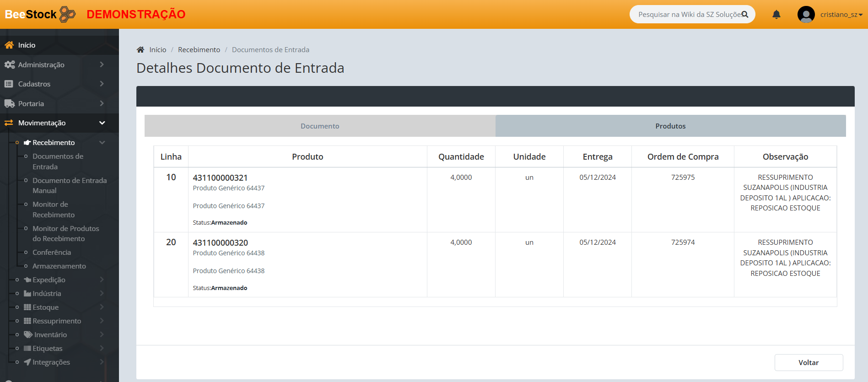The width and height of the screenshot is (868, 382).
Task: Click the Administração gears icon
Action: [x=9, y=65]
